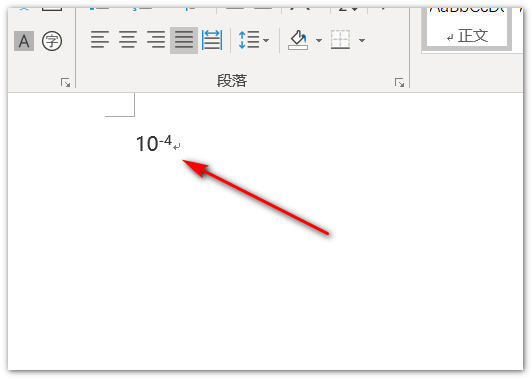Expand the borders dropdown arrow
The image size is (532, 379).
(362, 40)
